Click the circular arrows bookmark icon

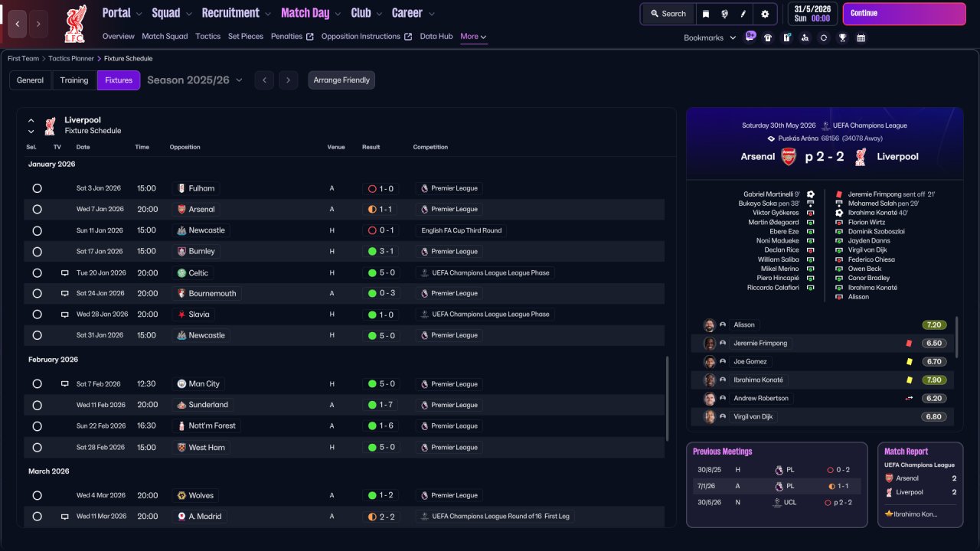824,37
